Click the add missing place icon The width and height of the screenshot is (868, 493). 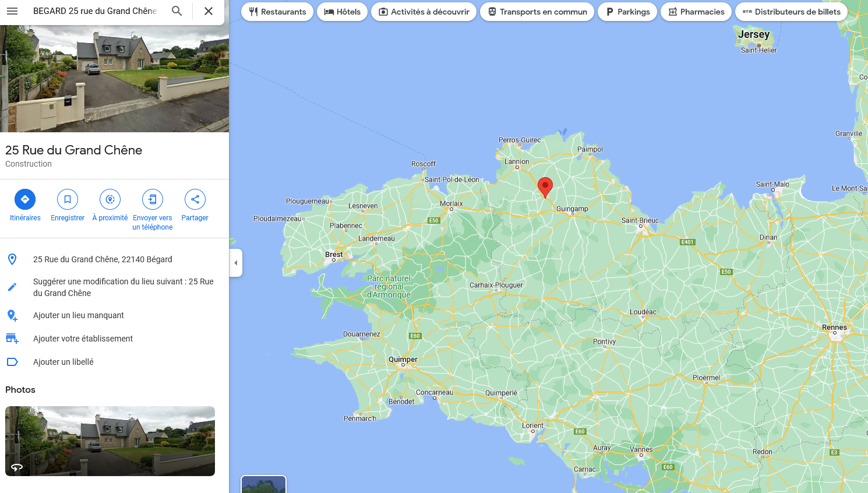(x=12, y=315)
